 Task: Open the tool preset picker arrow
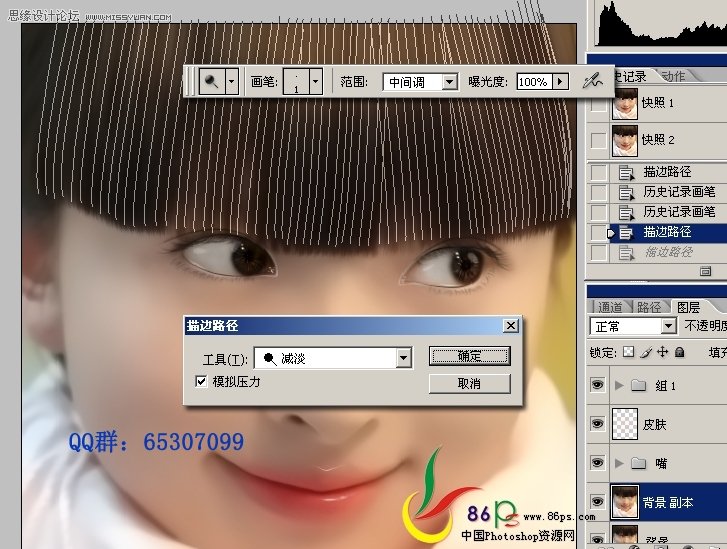coord(231,82)
